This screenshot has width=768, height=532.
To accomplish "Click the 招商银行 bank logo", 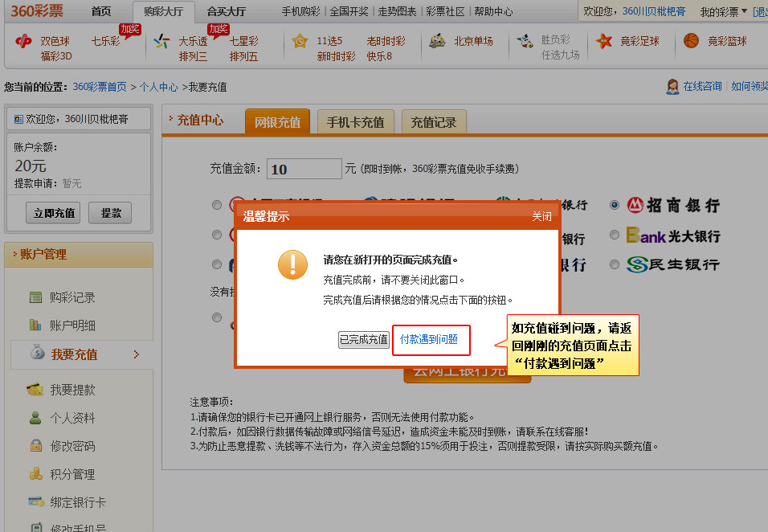I will pos(673,205).
